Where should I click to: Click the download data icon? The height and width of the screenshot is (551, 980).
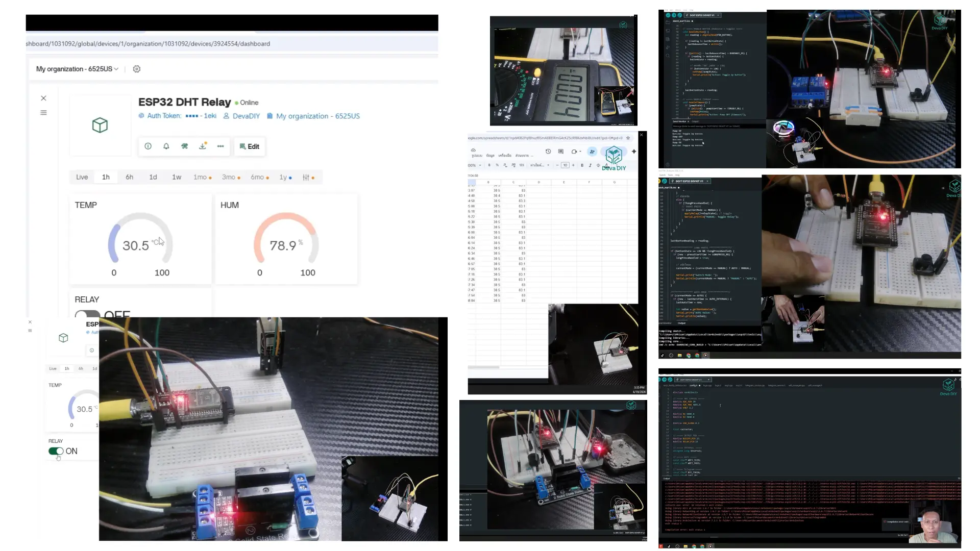[203, 146]
